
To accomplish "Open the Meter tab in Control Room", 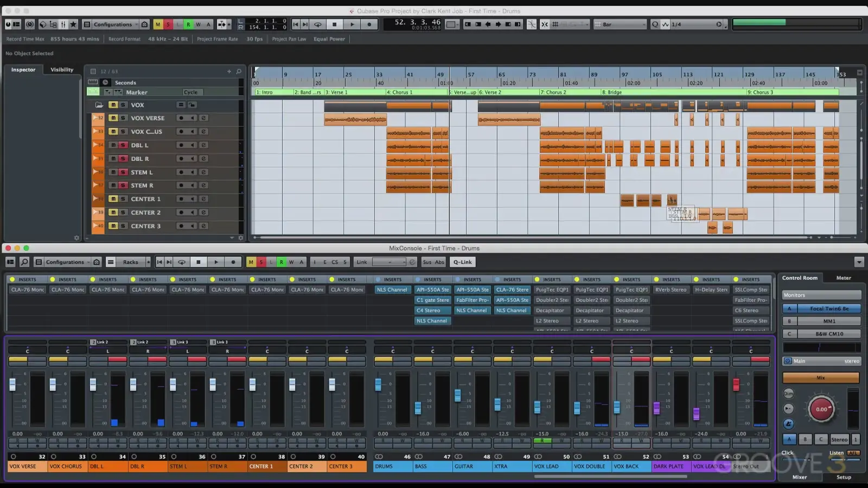I will click(843, 278).
